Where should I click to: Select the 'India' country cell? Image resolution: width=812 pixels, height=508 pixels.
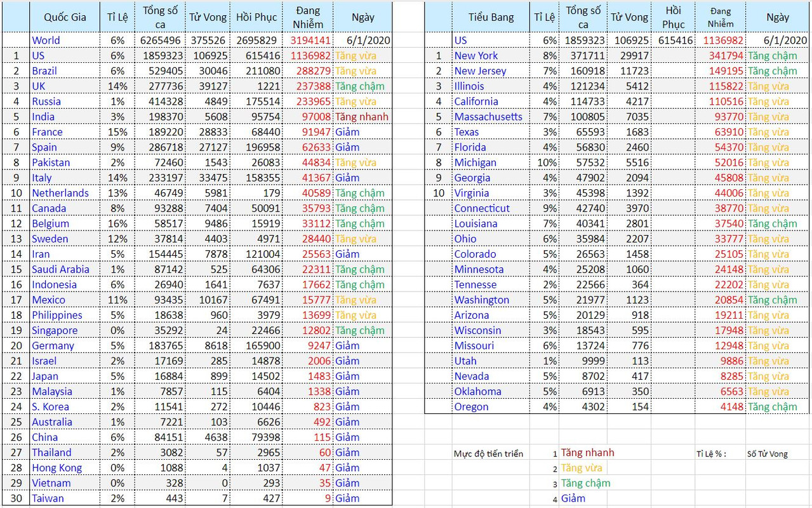tap(65, 116)
